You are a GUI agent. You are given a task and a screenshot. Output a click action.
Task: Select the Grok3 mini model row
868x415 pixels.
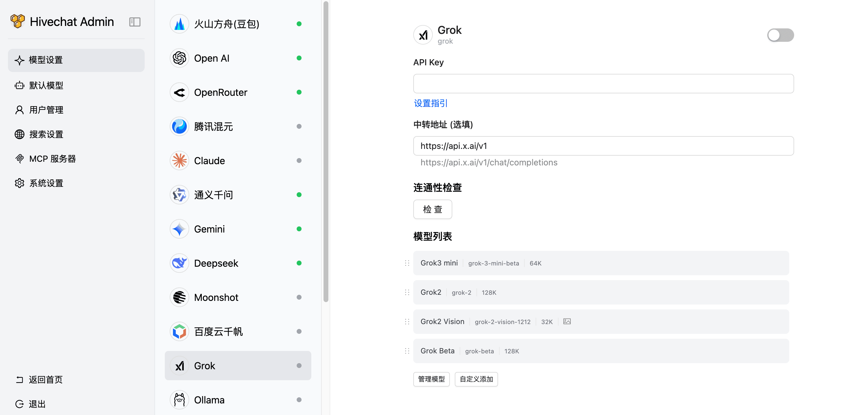(601, 263)
